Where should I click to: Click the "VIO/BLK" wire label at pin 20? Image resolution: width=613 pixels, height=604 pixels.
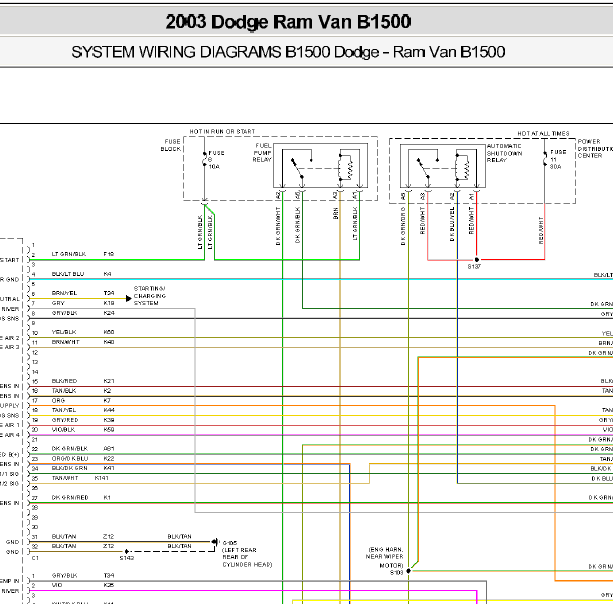click(x=63, y=430)
